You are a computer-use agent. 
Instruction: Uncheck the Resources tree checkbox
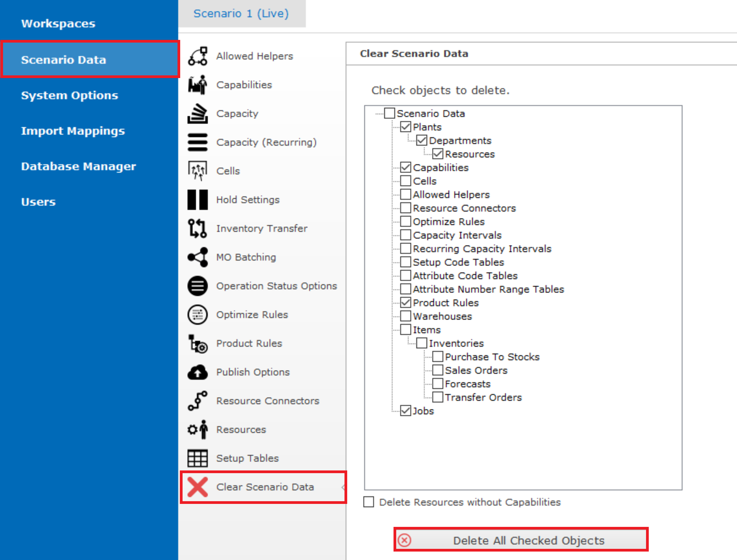coord(438,154)
